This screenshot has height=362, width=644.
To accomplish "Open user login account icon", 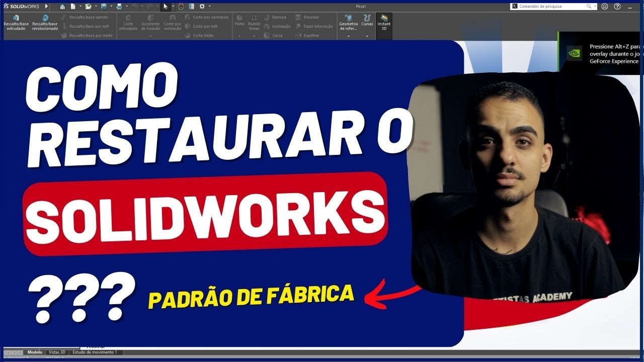I will 605,7.
